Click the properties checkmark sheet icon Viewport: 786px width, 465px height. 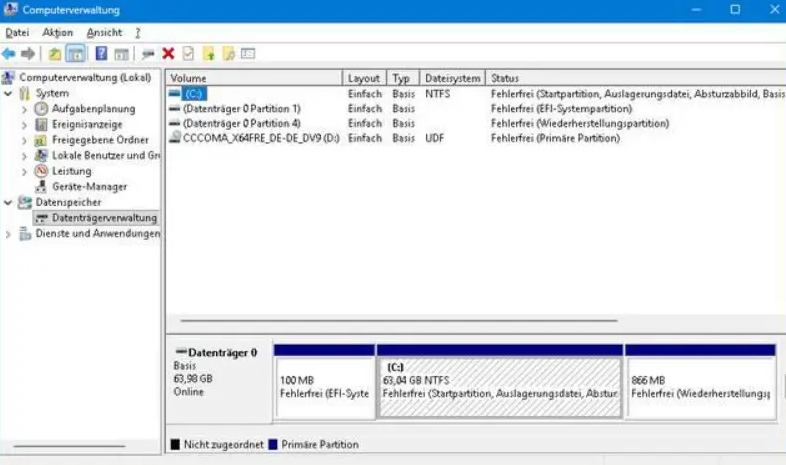tap(188, 54)
